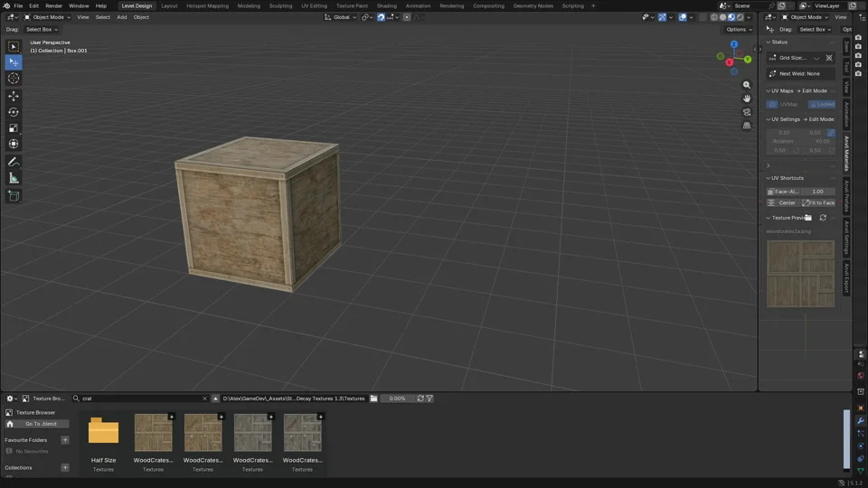Open folder icon in Texture Preview header

808,218
